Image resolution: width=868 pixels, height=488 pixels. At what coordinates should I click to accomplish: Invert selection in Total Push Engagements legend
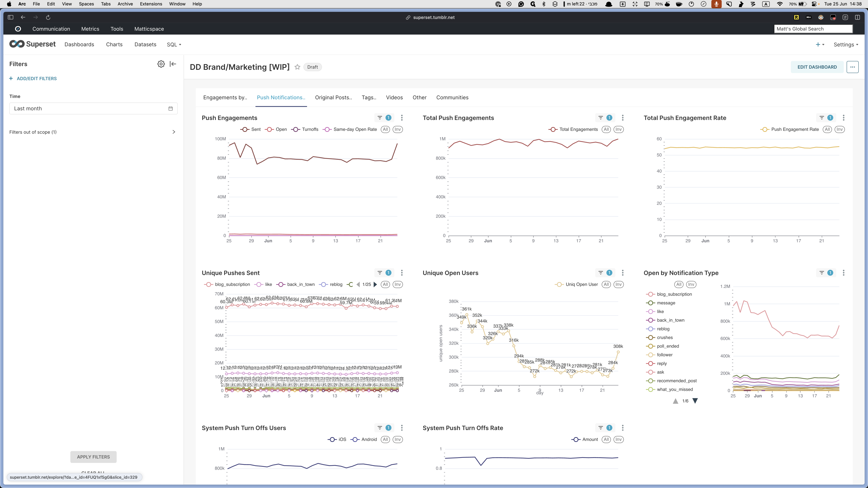point(618,129)
